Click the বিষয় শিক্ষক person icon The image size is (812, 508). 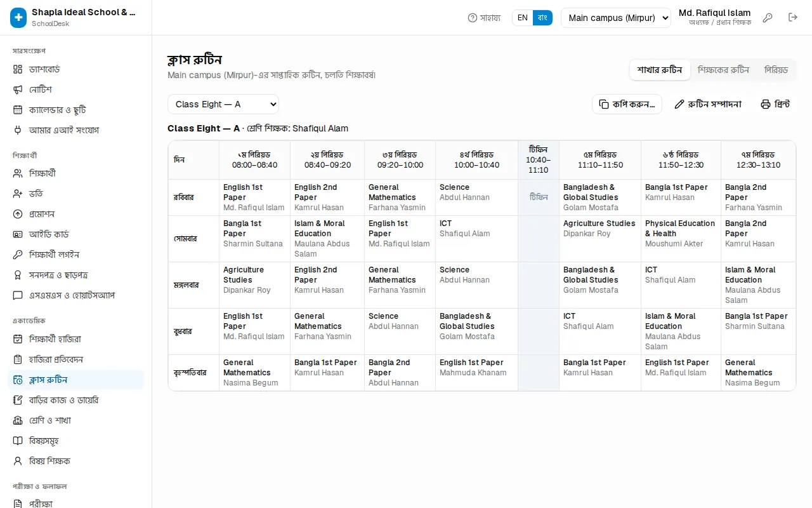point(18,461)
